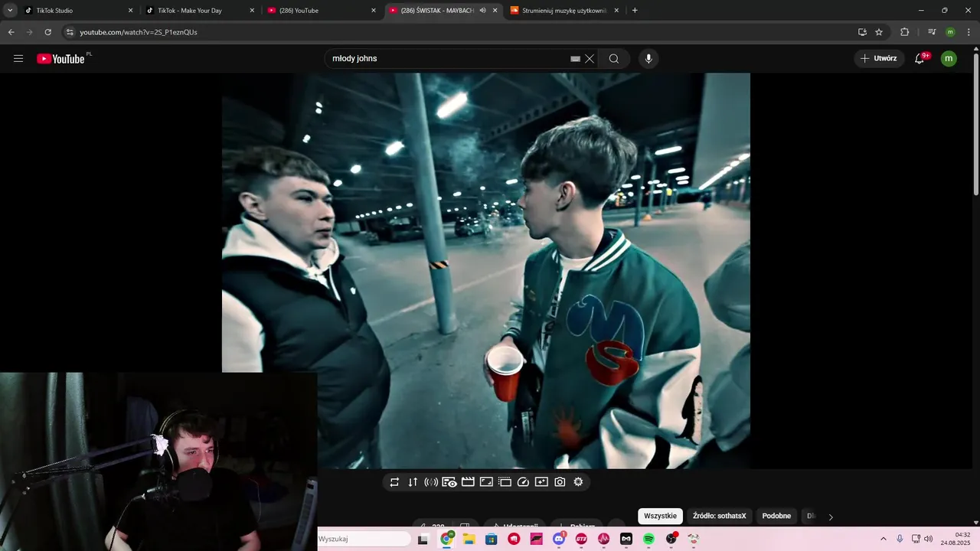
Task: Open the gear settings in player toolbar
Action: click(x=578, y=482)
